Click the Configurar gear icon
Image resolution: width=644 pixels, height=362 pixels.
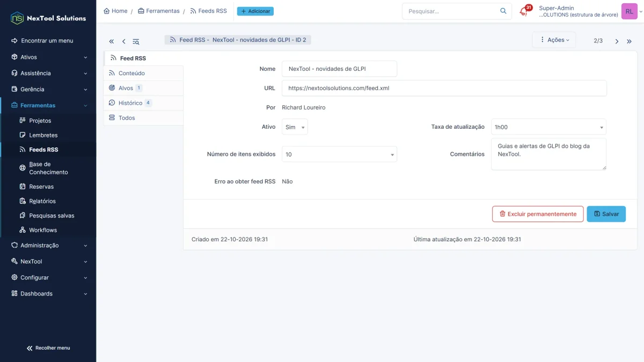click(14, 277)
